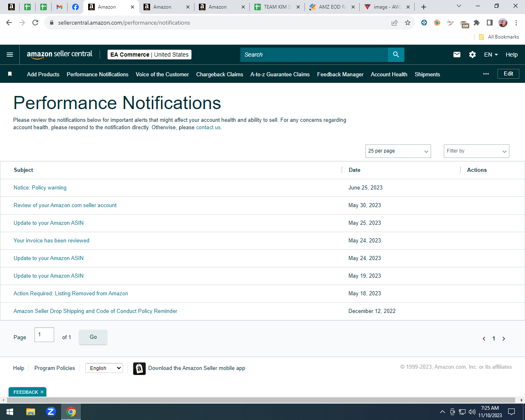Open Performance Notifications nav item
This screenshot has width=525, height=420.
[x=98, y=74]
